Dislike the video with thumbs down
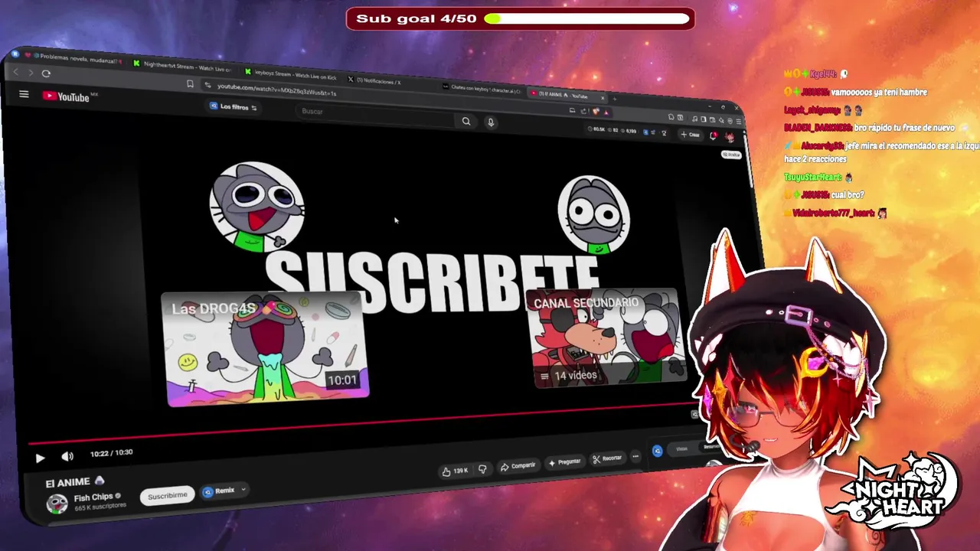This screenshot has width=980, height=551. pos(482,469)
